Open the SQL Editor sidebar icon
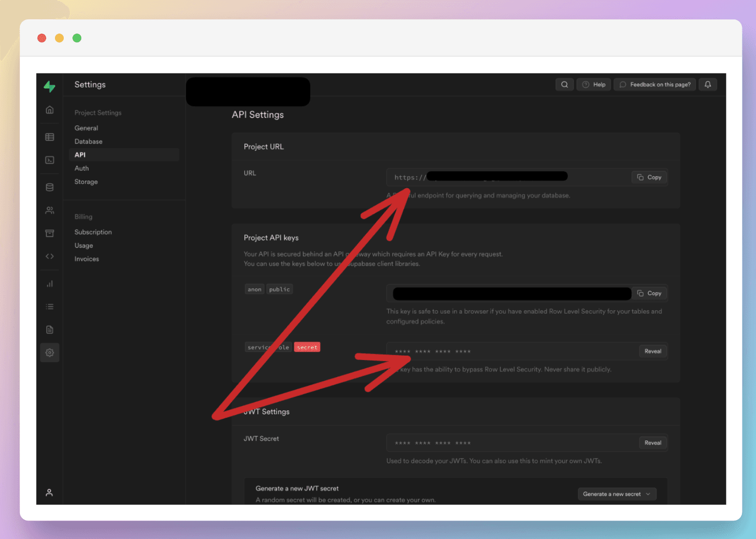Screen dimensions: 756x539 pyautogui.click(x=50, y=160)
